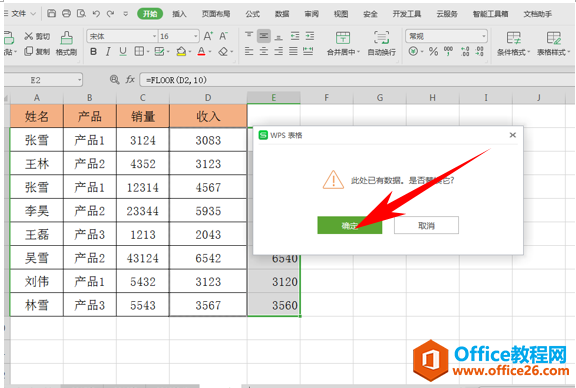Click the zoom magnifier beside fx
The image size is (576, 388).
tap(115, 79)
